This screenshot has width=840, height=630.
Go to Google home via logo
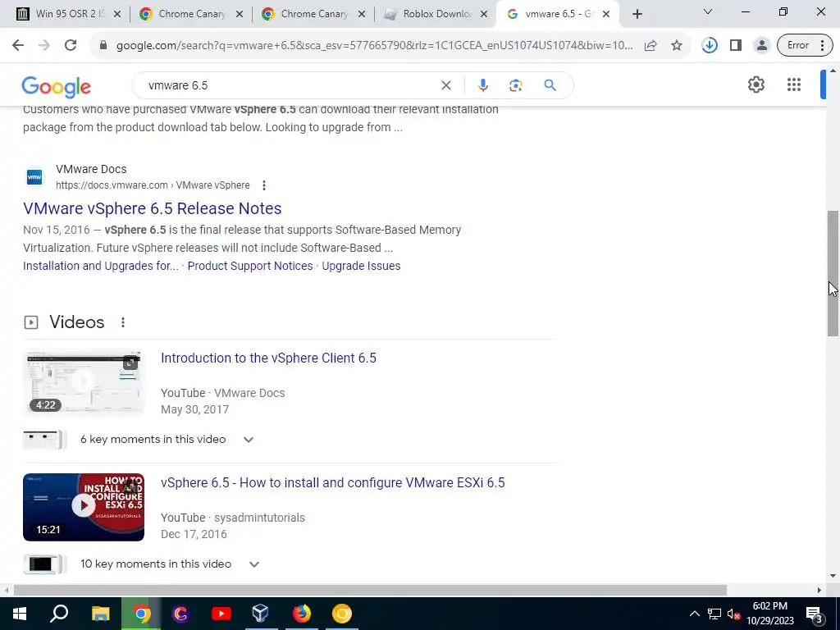point(57,87)
